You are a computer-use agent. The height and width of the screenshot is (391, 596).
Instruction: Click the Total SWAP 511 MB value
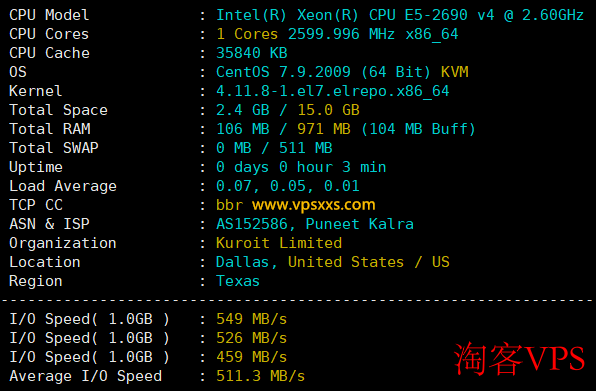(x=306, y=148)
